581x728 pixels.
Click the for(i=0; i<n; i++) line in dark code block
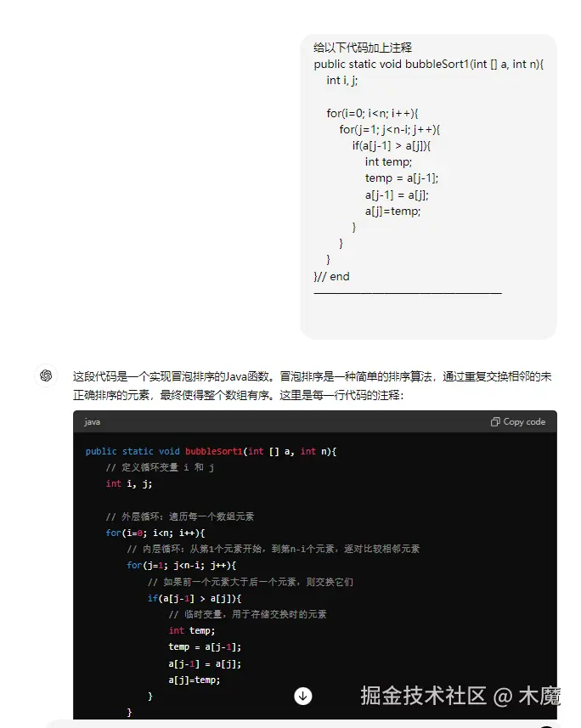[155, 533]
